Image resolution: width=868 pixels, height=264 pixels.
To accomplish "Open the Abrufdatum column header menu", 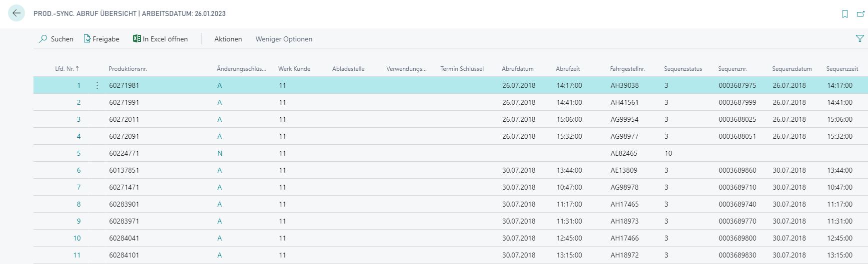I will click(518, 69).
